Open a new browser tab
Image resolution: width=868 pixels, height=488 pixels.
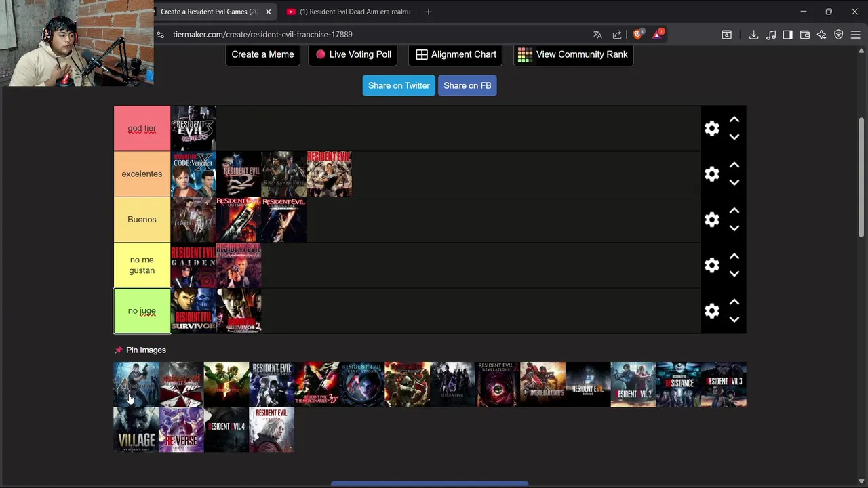coord(428,12)
